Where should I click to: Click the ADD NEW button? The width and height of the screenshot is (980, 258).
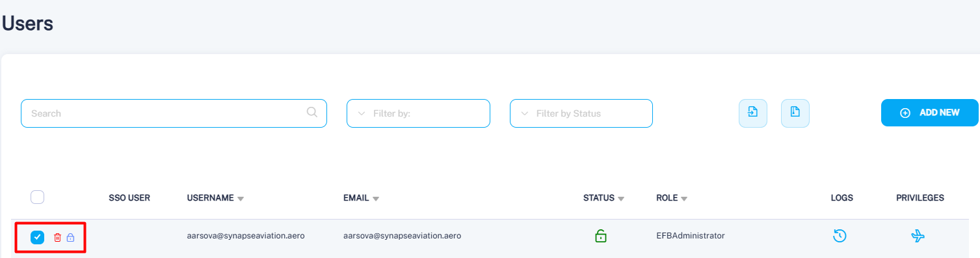tap(930, 113)
